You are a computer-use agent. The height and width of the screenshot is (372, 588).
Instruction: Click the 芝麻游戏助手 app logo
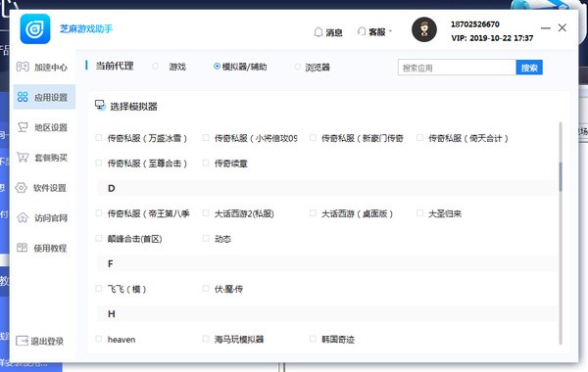click(35, 28)
